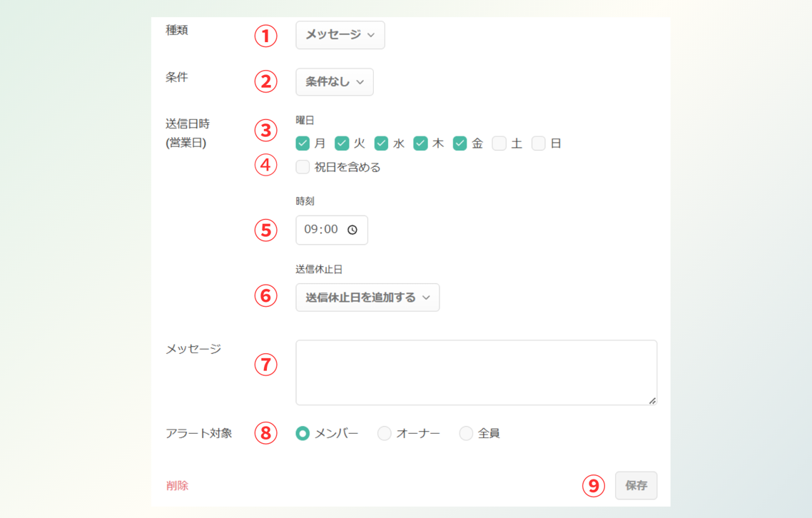Uncheck the 水 weekday checkbox

click(382, 143)
